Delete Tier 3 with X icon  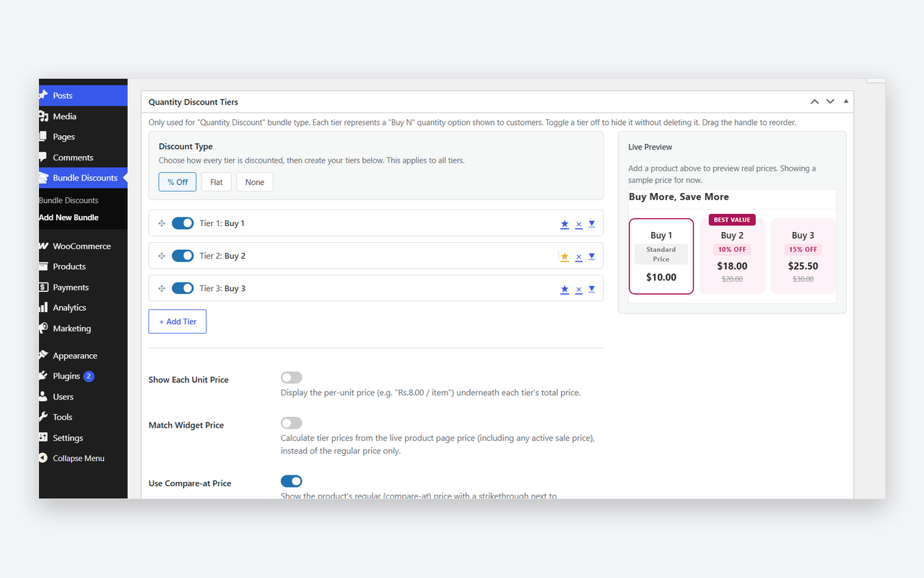click(579, 290)
